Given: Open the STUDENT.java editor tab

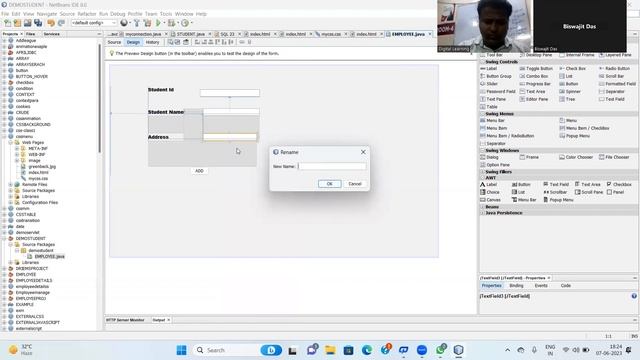Looking at the screenshot, I should pos(191,34).
